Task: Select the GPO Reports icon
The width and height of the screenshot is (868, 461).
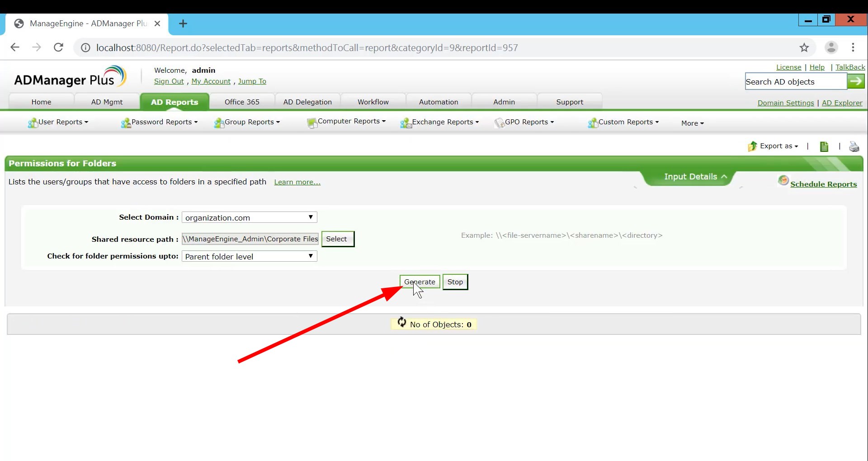Action: pos(500,122)
